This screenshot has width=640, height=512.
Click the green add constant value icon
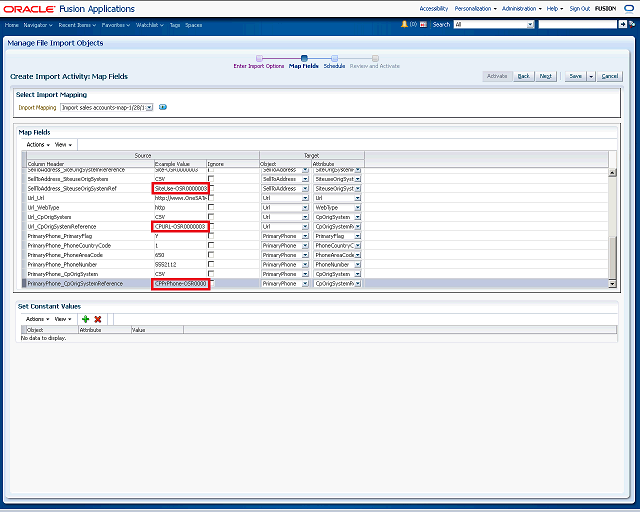(85, 318)
